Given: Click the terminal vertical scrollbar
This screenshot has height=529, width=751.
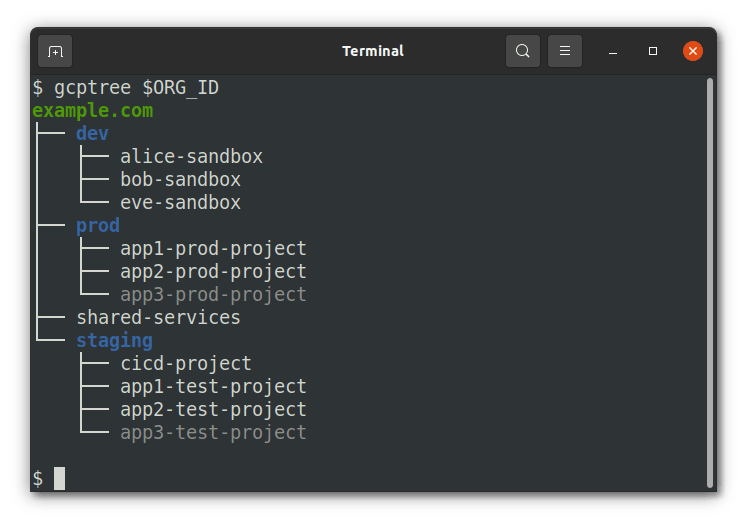Looking at the screenshot, I should 710,280.
